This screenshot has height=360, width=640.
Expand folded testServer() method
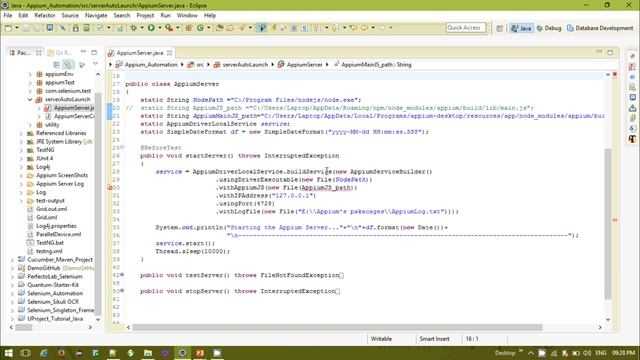[122, 275]
